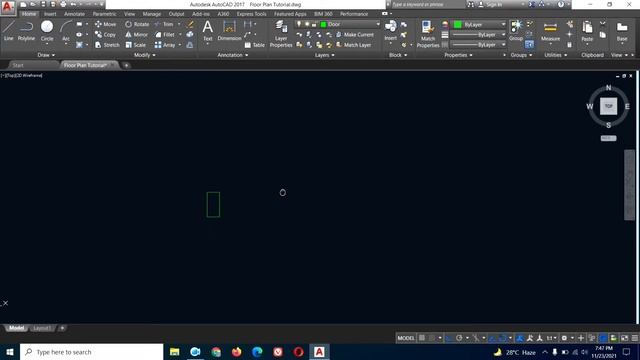Open the AutoCAD application menu
Image resolution: width=640 pixels, height=360 pixels.
pyautogui.click(x=8, y=7)
